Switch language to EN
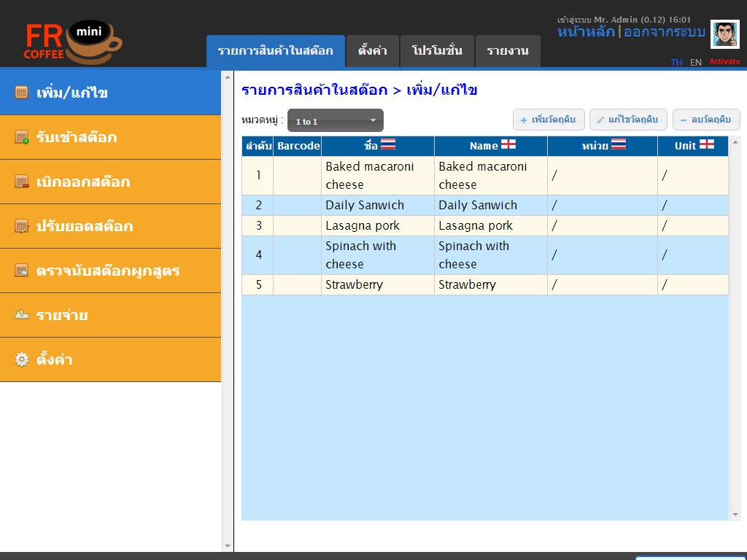Image resolution: width=747 pixels, height=560 pixels. pyautogui.click(x=695, y=62)
